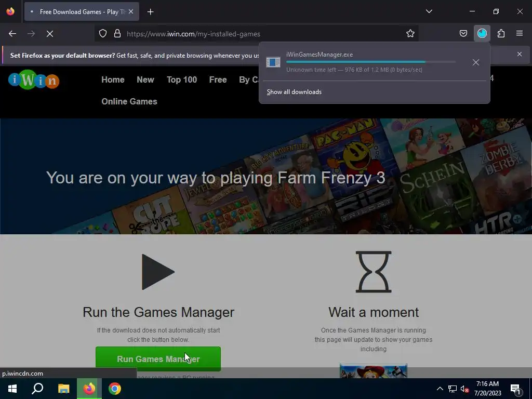
Task: Launch Google Chrome from taskbar
Action: [115, 389]
